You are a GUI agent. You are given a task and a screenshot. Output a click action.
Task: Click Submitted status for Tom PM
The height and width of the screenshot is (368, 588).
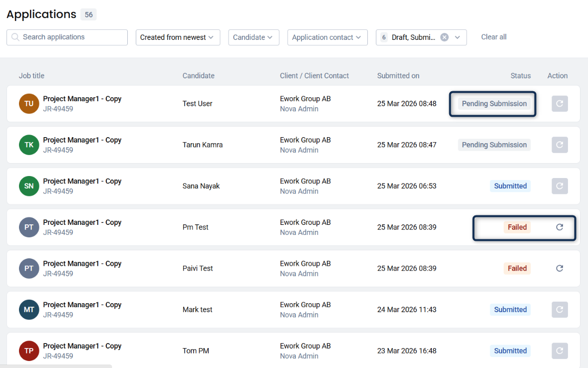[x=510, y=351]
